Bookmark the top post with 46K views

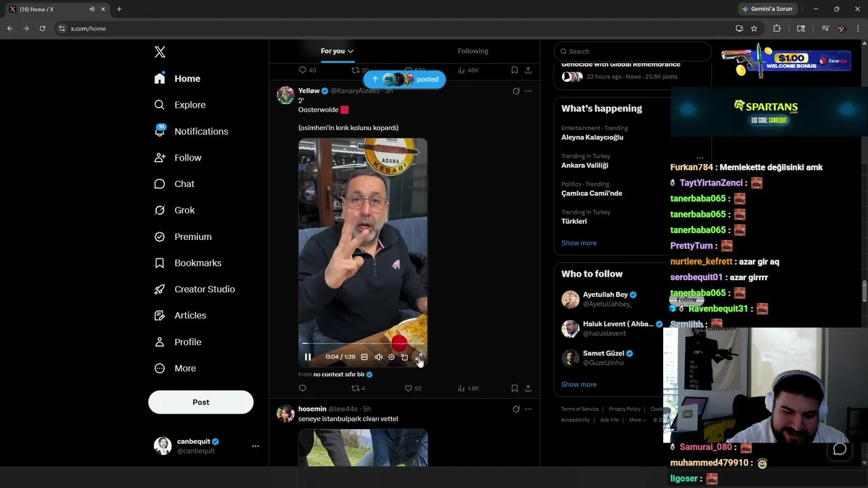[x=515, y=70]
